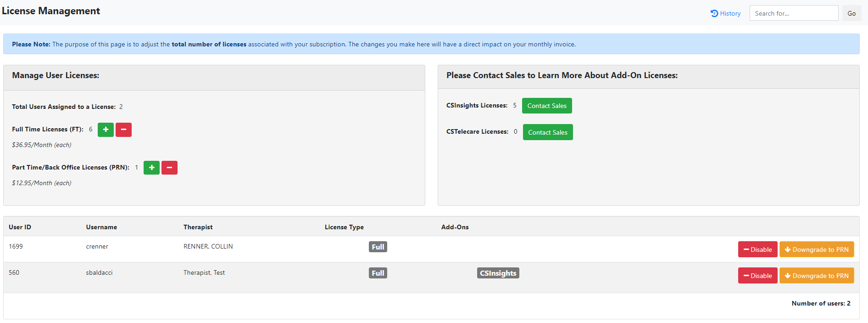
Task: Contact Sales about CSTelecare Licenses
Action: [547, 132]
